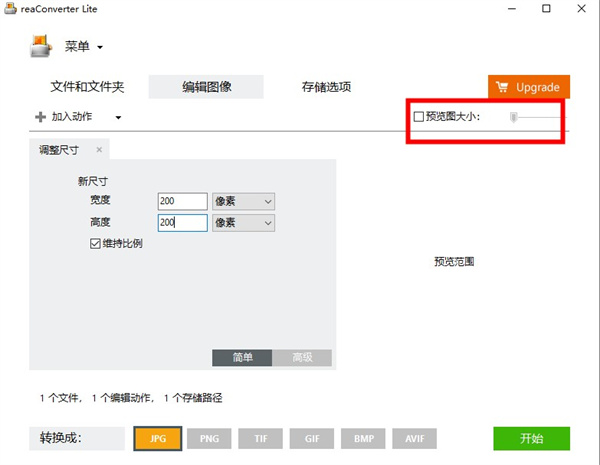Click the plus icon beside 加入动作
The width and height of the screenshot is (600, 465).
(x=40, y=117)
